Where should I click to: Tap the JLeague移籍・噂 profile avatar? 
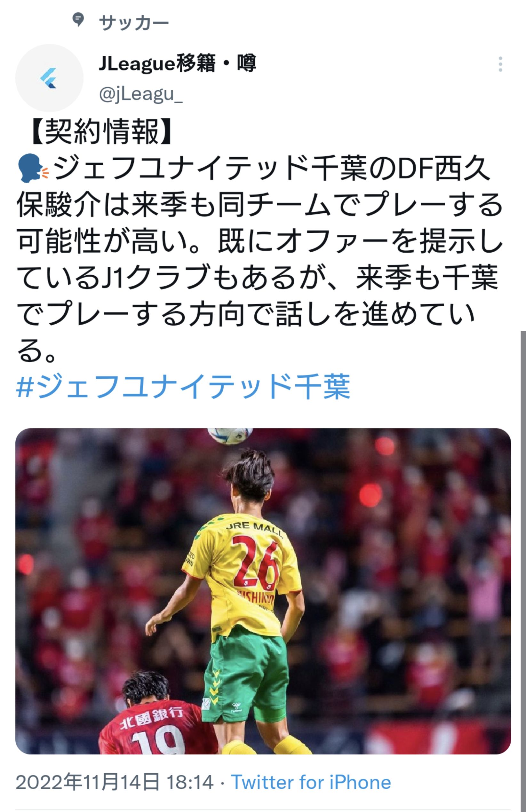click(x=50, y=78)
